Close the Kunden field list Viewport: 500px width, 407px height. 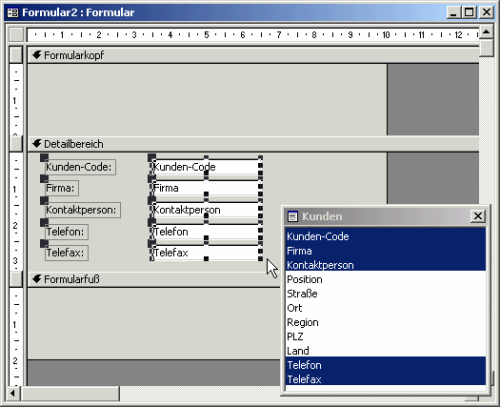478,216
